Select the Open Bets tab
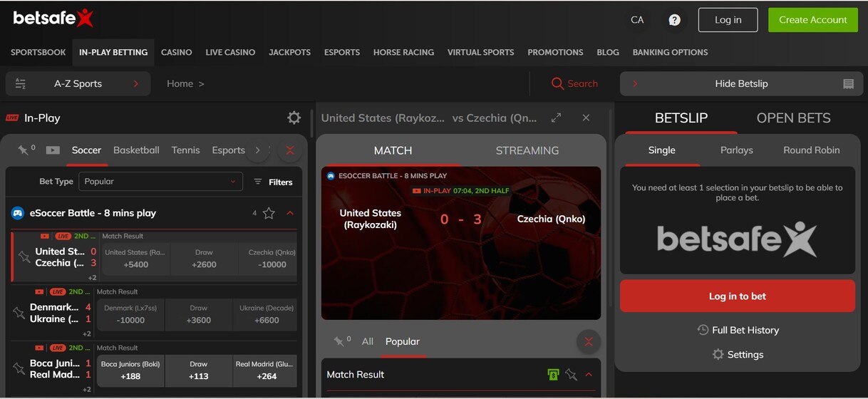The image size is (868, 399). coord(793,118)
